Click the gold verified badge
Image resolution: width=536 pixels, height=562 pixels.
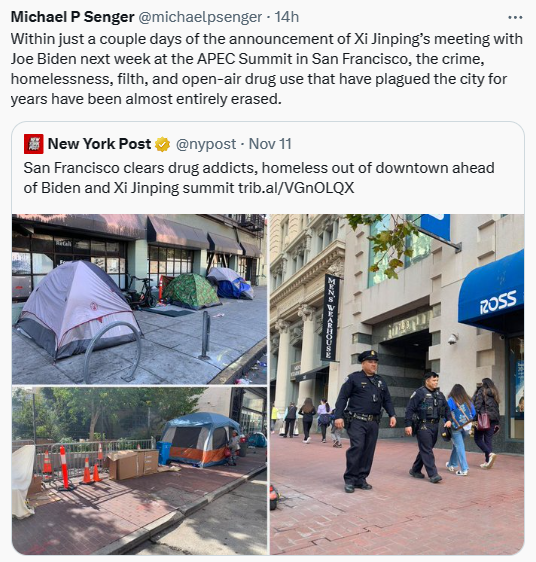(x=162, y=144)
